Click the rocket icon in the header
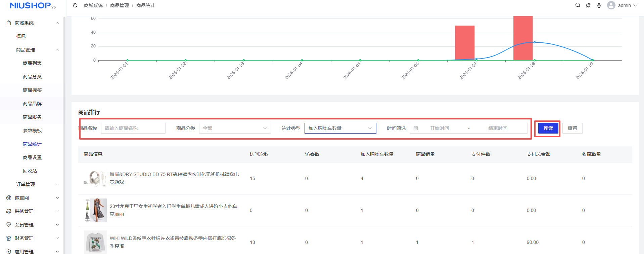Viewport: 644px width, 254px height. click(x=588, y=5)
